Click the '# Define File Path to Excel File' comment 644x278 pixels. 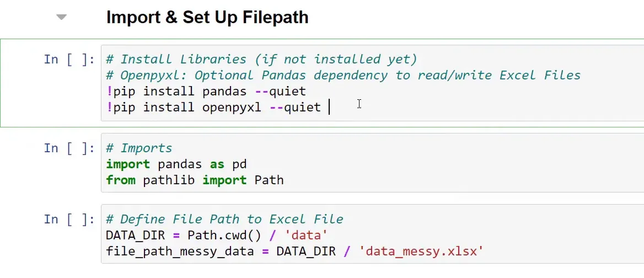pyautogui.click(x=224, y=220)
